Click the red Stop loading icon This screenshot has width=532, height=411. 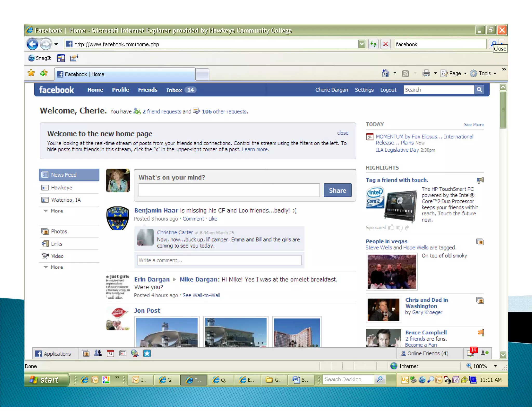pyautogui.click(x=386, y=44)
